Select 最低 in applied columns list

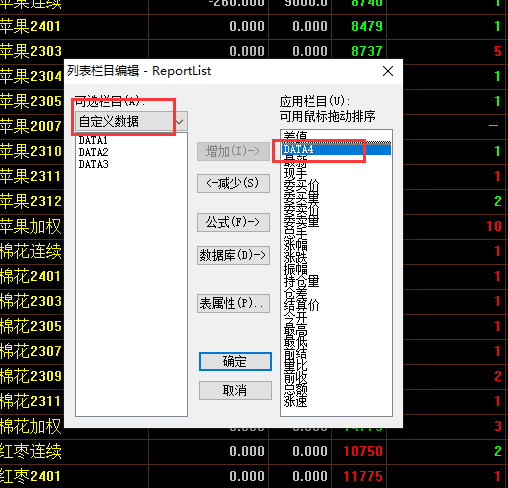coord(295,341)
